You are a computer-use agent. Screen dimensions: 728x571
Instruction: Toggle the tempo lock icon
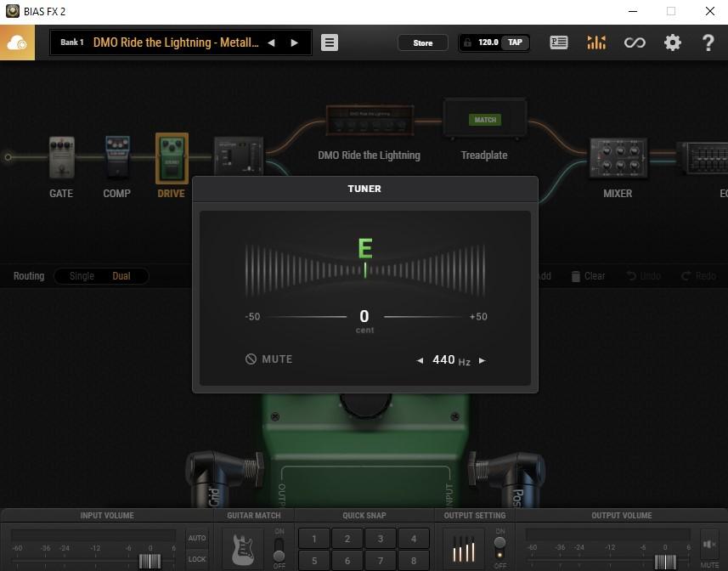pyautogui.click(x=467, y=42)
